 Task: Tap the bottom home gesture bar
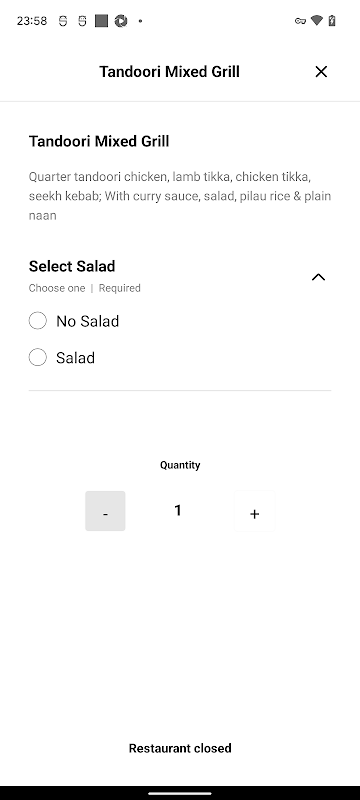180,793
